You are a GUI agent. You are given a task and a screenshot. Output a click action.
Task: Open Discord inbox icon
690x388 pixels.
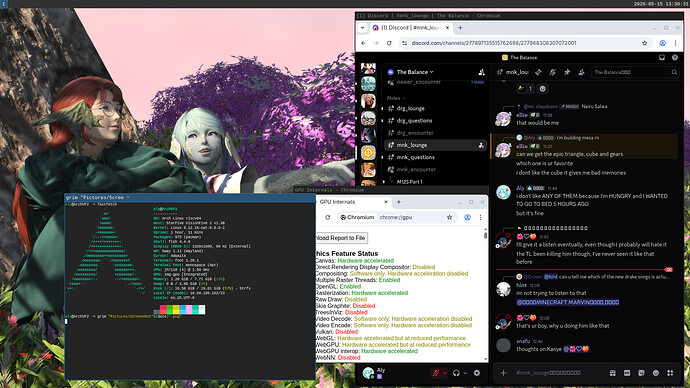pyautogui.click(x=662, y=58)
